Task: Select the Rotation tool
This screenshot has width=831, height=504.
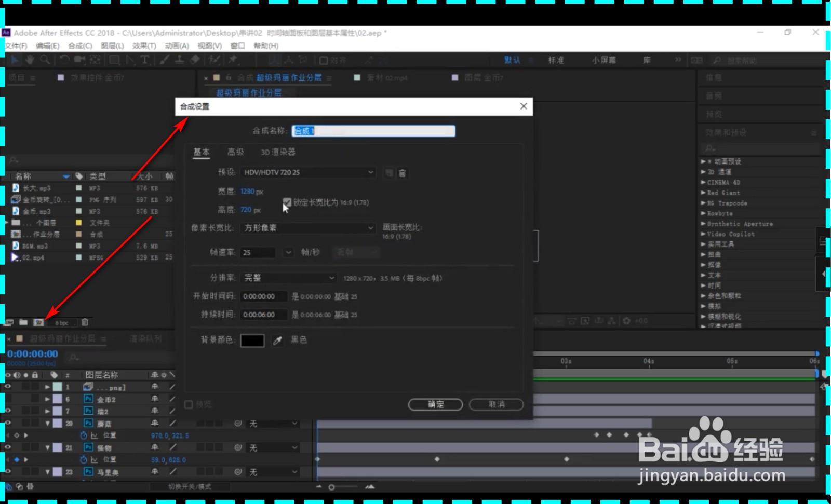Action: [64, 60]
